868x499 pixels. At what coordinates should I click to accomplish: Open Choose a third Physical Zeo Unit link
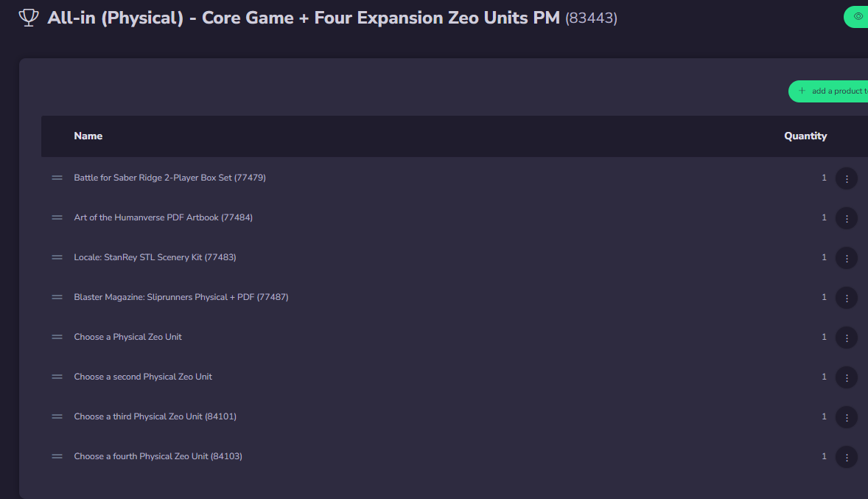coord(155,416)
